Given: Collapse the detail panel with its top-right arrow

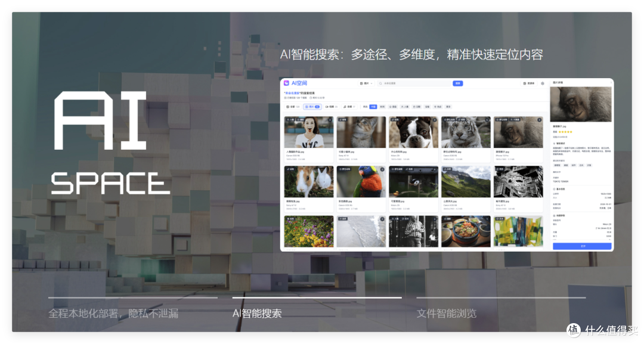Looking at the screenshot, I should pyautogui.click(x=611, y=82).
